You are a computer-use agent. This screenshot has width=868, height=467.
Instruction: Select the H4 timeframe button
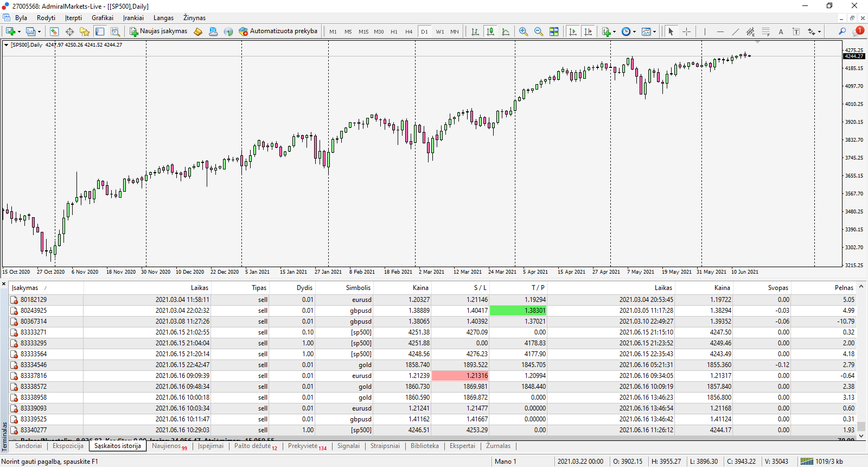click(x=409, y=31)
